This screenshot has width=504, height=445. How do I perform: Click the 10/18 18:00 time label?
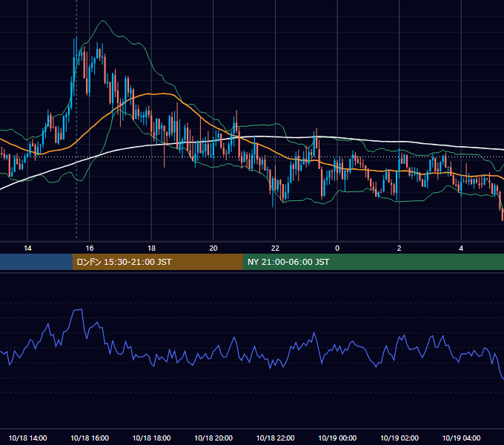(151, 438)
